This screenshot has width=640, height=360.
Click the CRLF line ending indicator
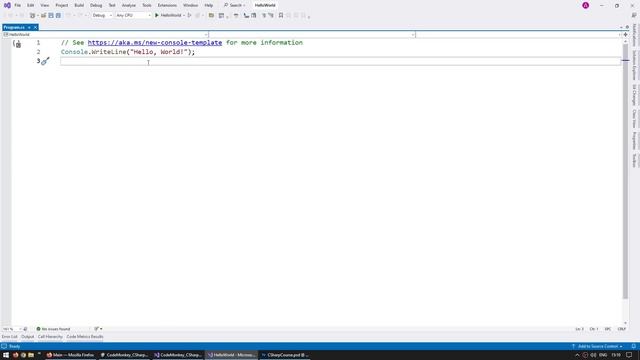click(621, 329)
